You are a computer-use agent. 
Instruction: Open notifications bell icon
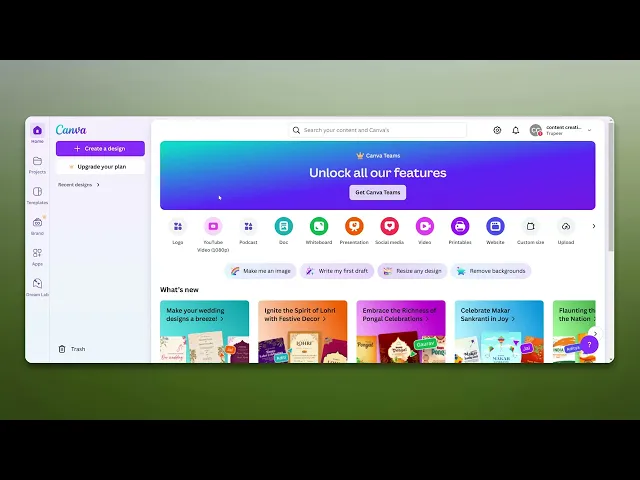[x=516, y=130]
